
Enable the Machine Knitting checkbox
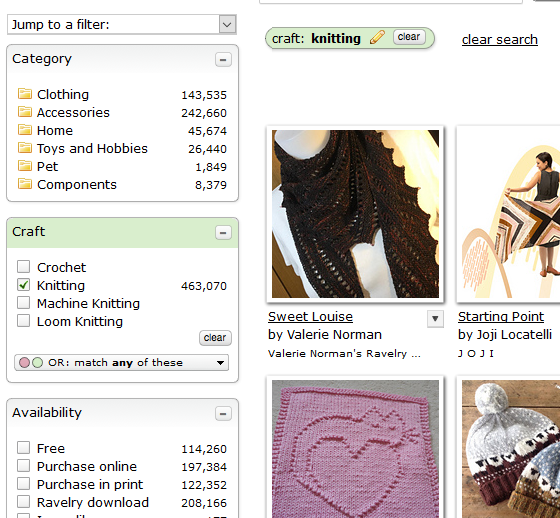[x=24, y=303]
